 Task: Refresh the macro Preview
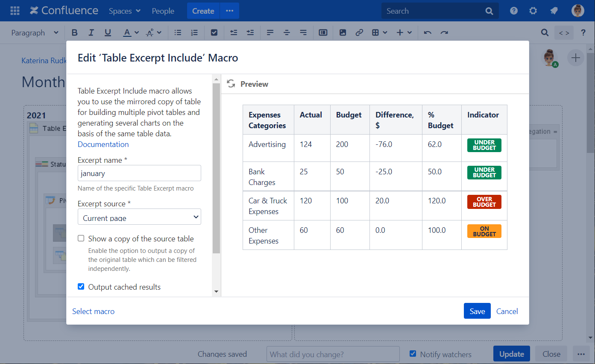pos(231,84)
